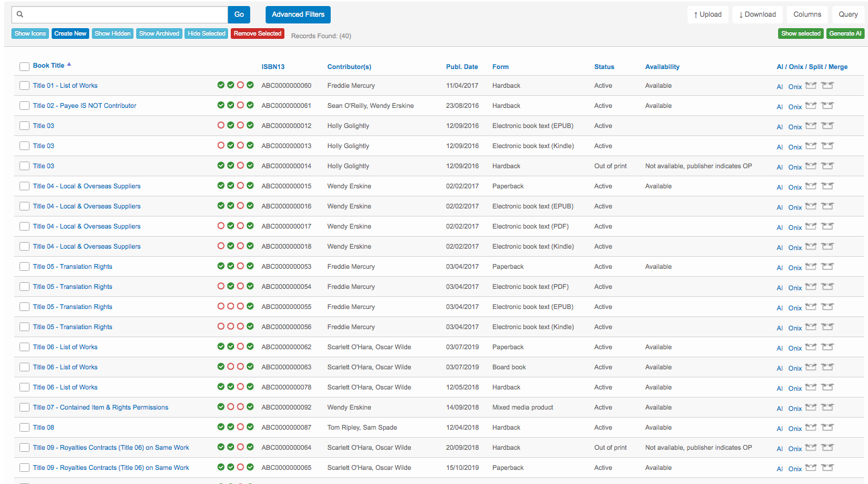This screenshot has width=868, height=484.
Task: Click the magnifier icon in the search box
Action: [20, 14]
